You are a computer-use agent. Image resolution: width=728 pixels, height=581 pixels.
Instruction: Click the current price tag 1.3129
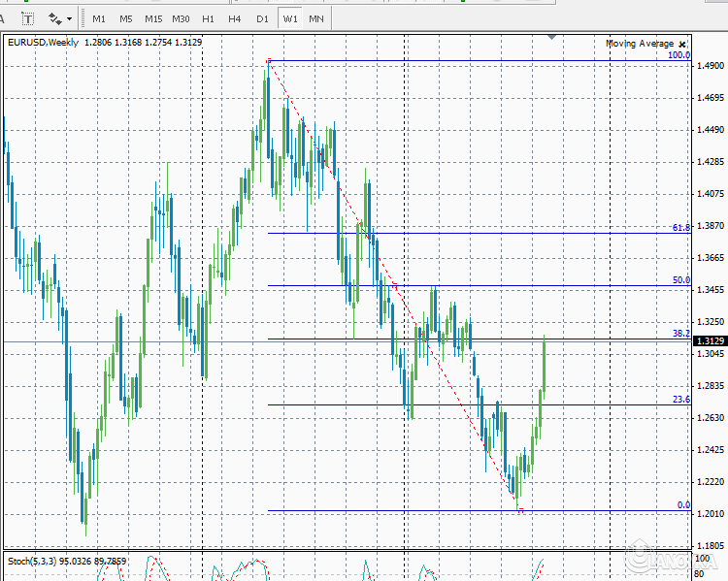pyautogui.click(x=708, y=341)
